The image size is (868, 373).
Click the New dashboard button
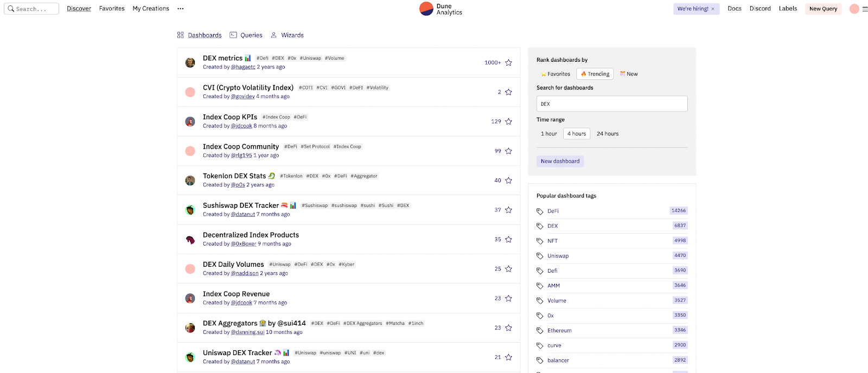pyautogui.click(x=560, y=161)
